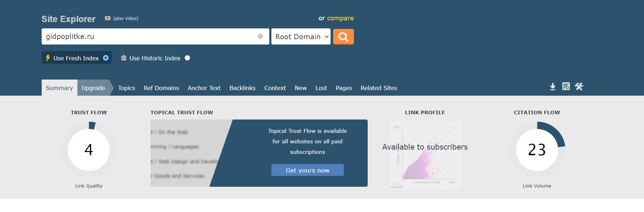Click the Historic Index building icon
This screenshot has height=212, width=644.
click(x=124, y=58)
